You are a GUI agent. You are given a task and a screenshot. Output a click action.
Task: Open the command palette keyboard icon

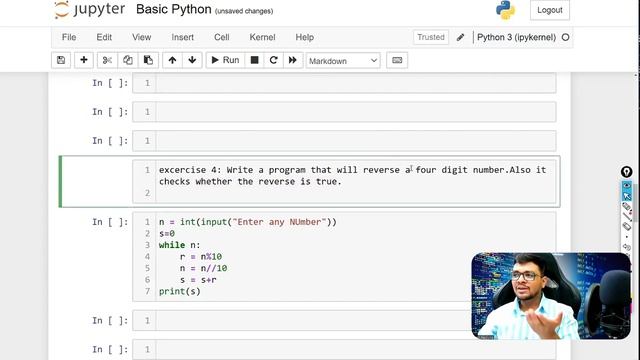pyautogui.click(x=397, y=60)
